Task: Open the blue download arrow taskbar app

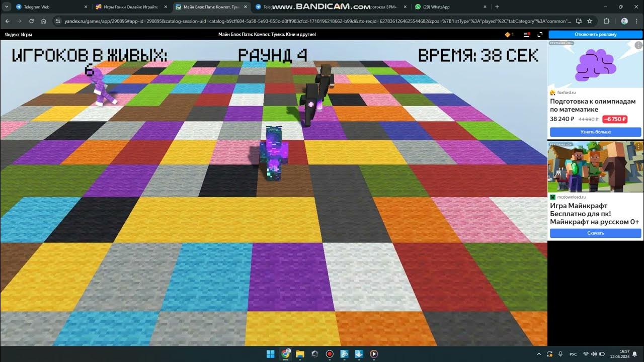Action: (359, 353)
